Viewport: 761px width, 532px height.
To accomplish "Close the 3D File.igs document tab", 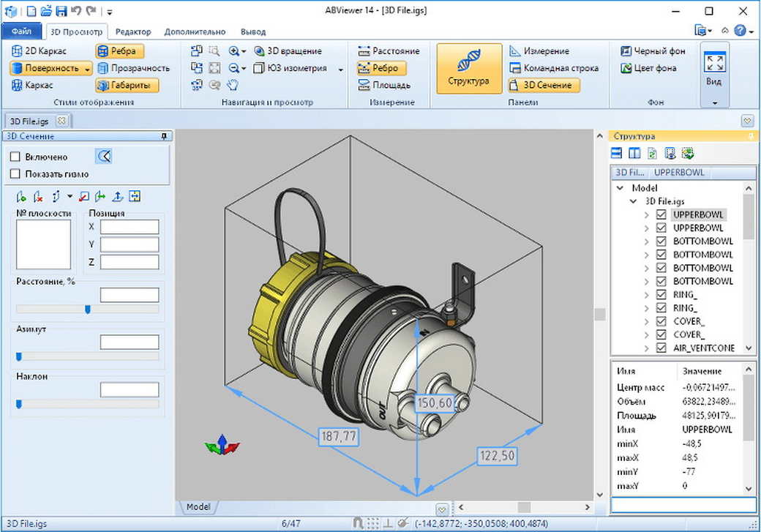I will [x=61, y=121].
